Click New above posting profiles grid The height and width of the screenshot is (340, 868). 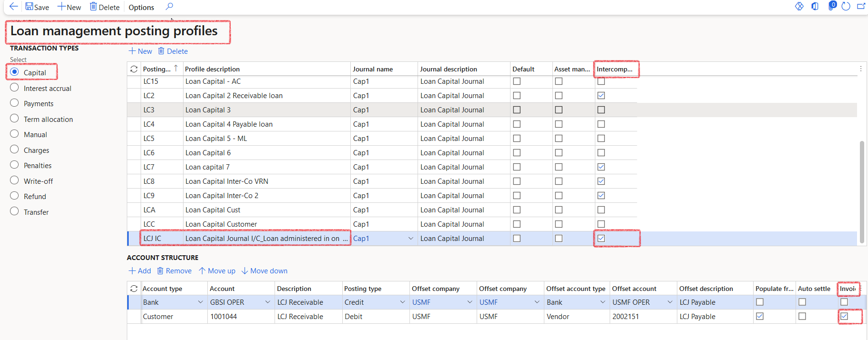point(140,51)
